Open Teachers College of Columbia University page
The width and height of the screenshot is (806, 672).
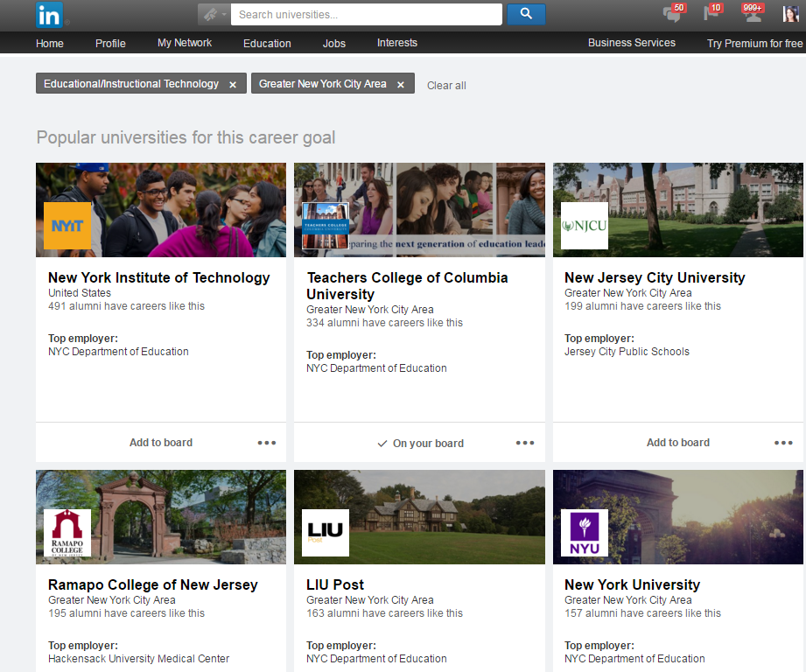tap(407, 285)
